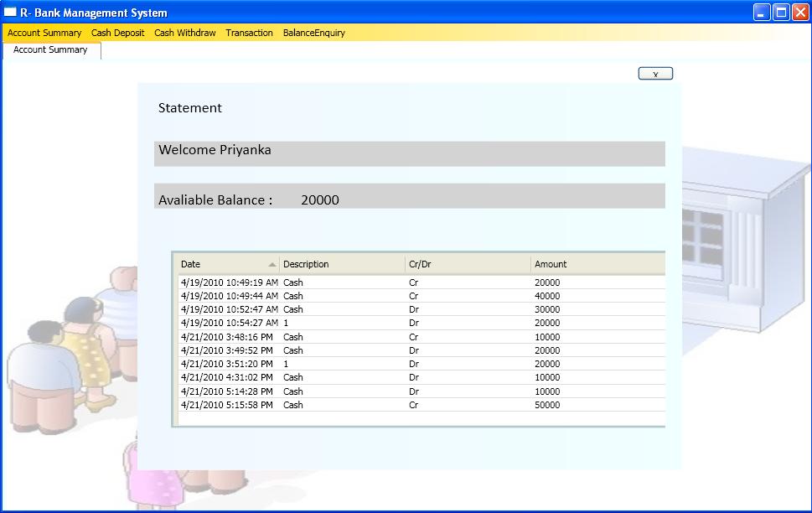Open the BalanceEnquiry menu
Screen dimensions: 812x513
click(313, 33)
